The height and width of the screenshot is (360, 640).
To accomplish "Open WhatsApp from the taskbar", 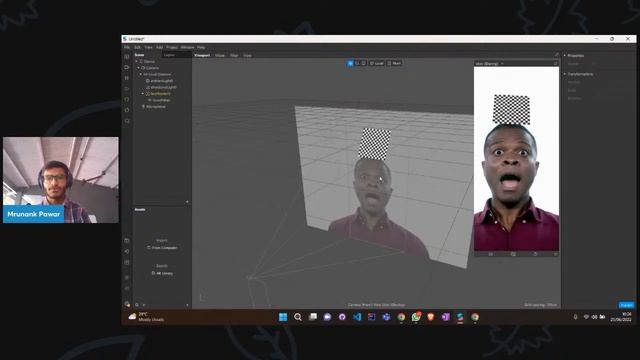I will (x=416, y=317).
